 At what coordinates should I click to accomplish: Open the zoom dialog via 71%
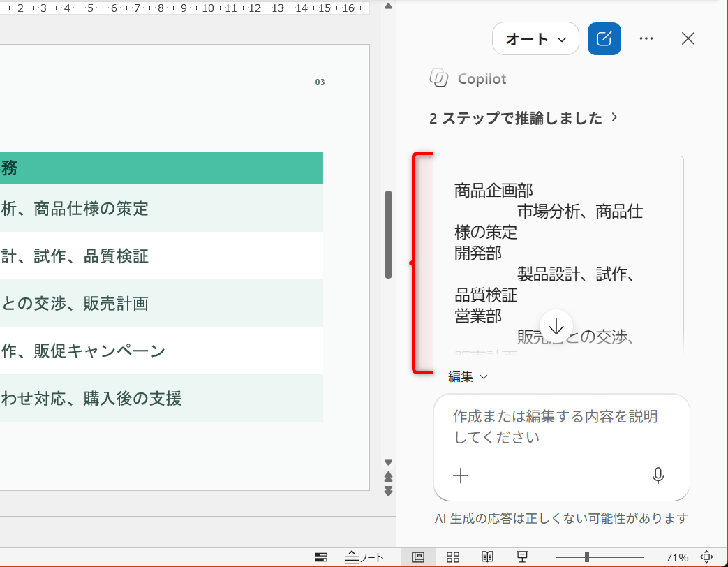677,557
